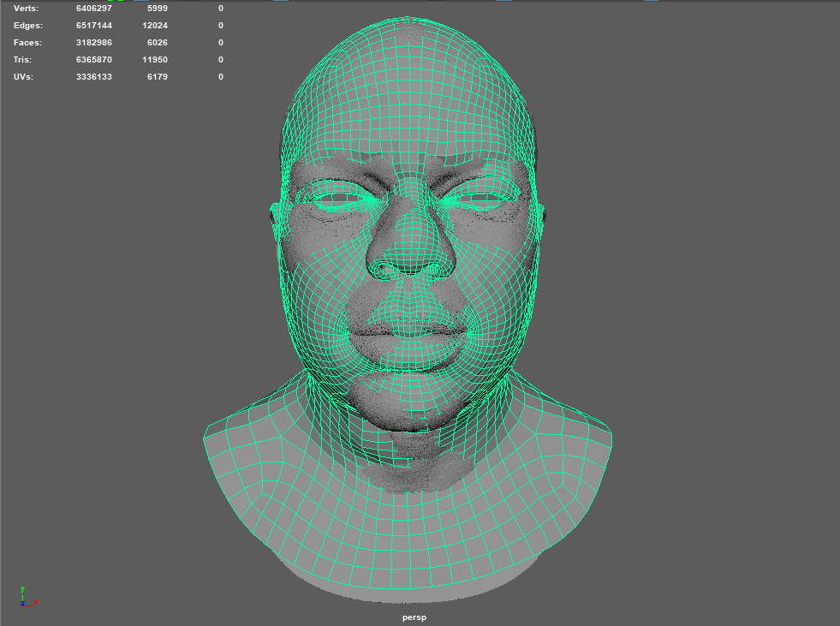840x626 pixels.
Task: Click the 0 in the Faces row
Action: (x=221, y=43)
